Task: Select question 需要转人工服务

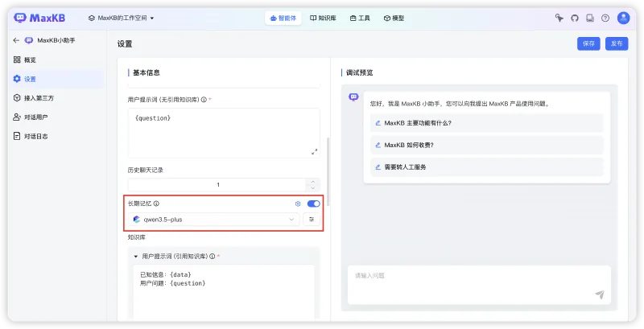Action: pos(487,167)
